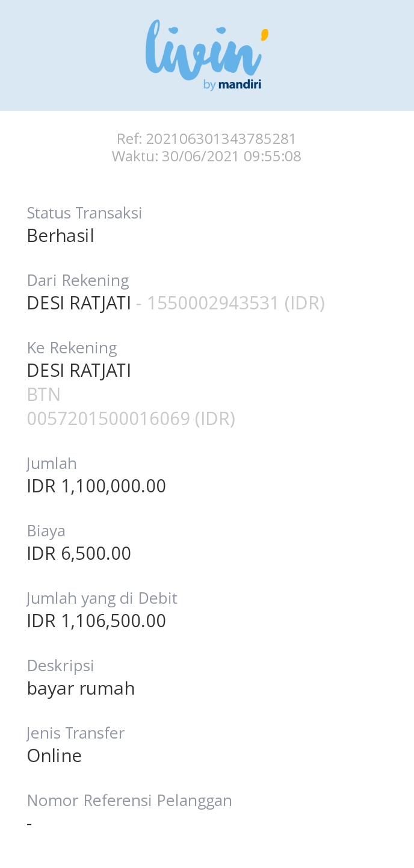Click the Status Transaksi label
414x868 pixels.
point(84,213)
